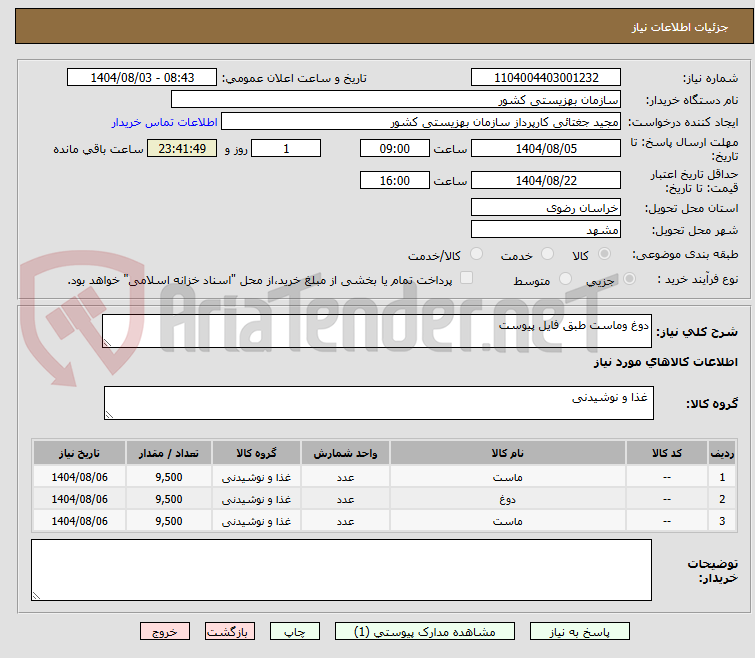Screen dimensions: 755x658
Task: Click the 'گروه کالا' text box
Action: coord(377,403)
